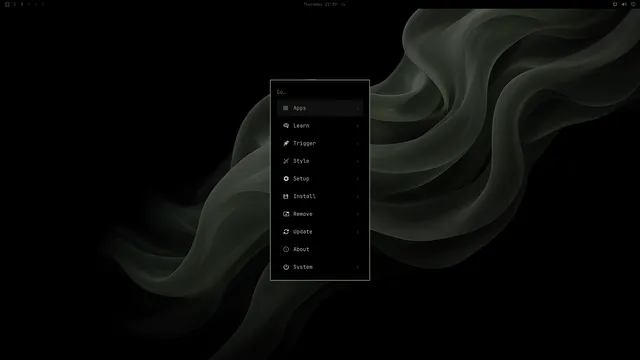Click the Learn row's book icon

click(286, 126)
